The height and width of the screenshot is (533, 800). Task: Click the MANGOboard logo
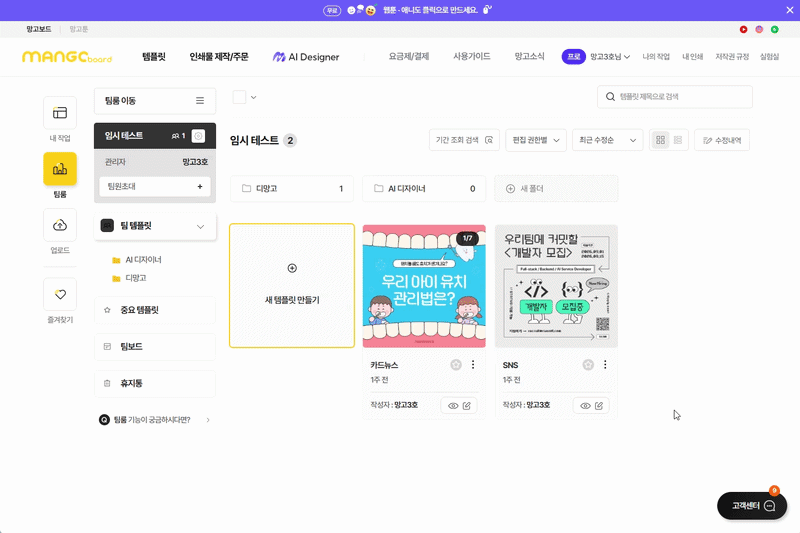click(67, 57)
